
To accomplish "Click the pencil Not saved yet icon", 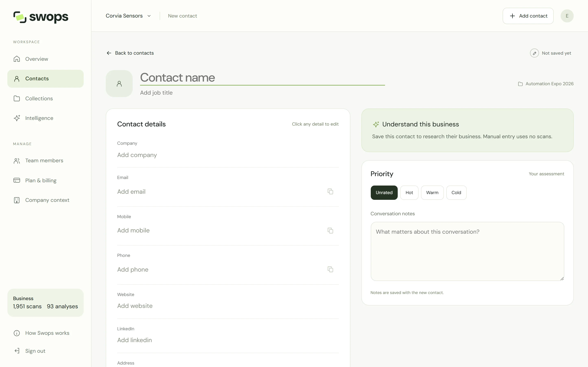I will pos(534,53).
